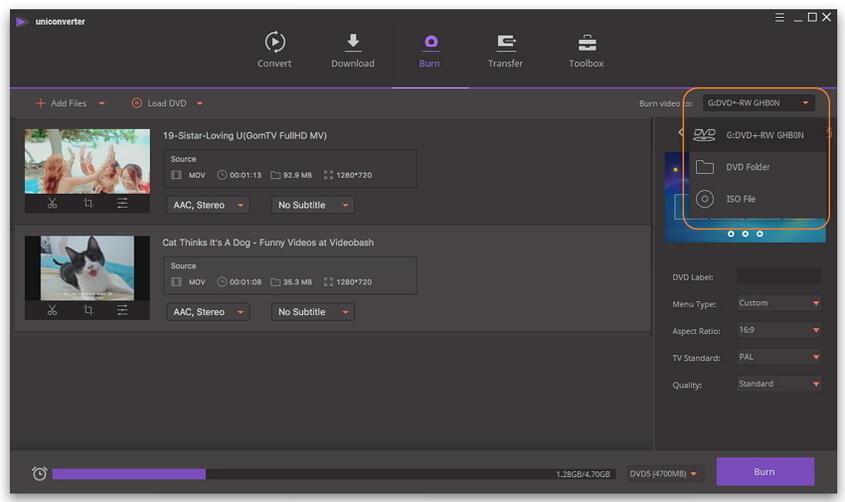Open the Burn video to dropdown
This screenshot has height=502, width=845.
(758, 103)
